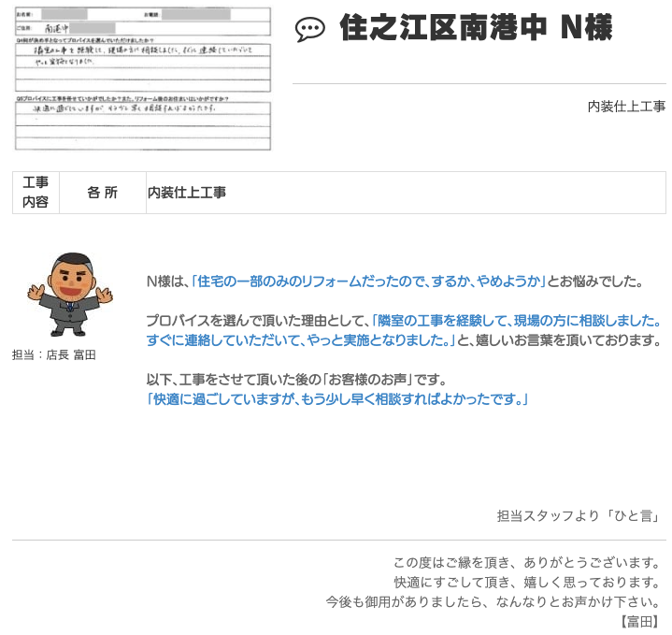Click the line 快適にすごして頂き、嬉しく思っております
Image resolution: width=672 pixels, height=635 pixels.
tap(526, 583)
